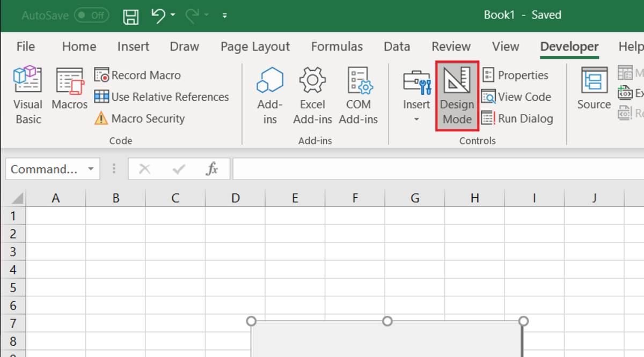Click Run Dialog
The height and width of the screenshot is (357, 644).
[517, 118]
